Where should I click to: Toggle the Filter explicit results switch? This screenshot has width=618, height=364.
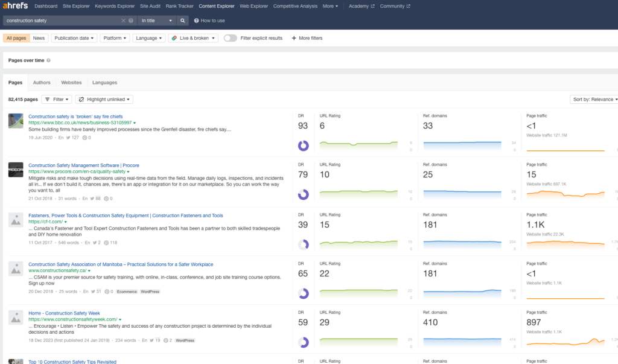point(230,38)
